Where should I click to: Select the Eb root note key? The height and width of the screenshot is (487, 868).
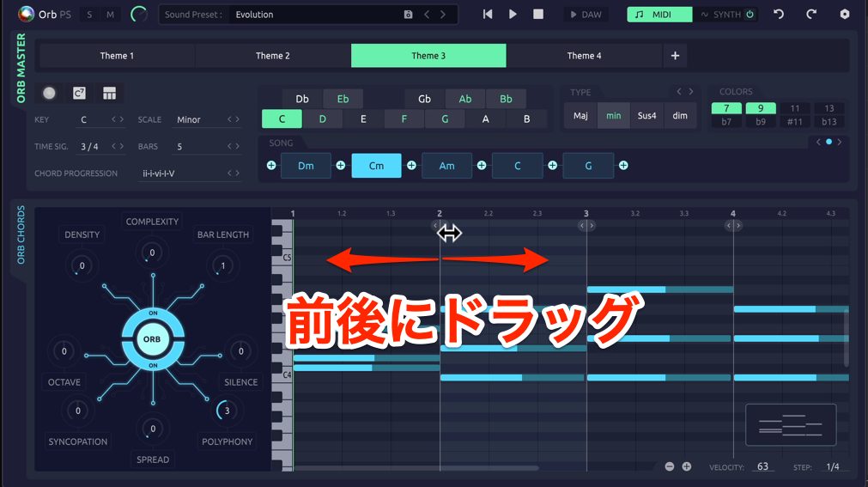pyautogui.click(x=343, y=99)
